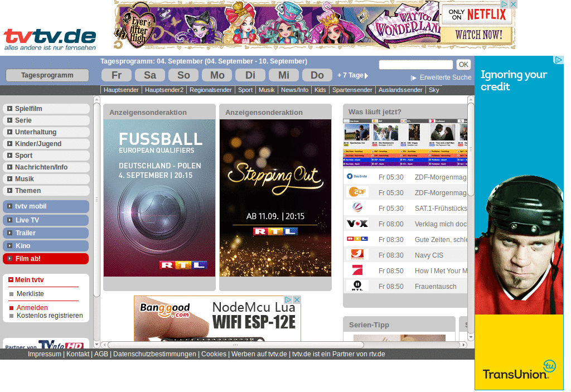Image resolution: width=571 pixels, height=392 pixels.
Task: Expand Spielfilm category arrow
Action: pyautogui.click(x=9, y=109)
